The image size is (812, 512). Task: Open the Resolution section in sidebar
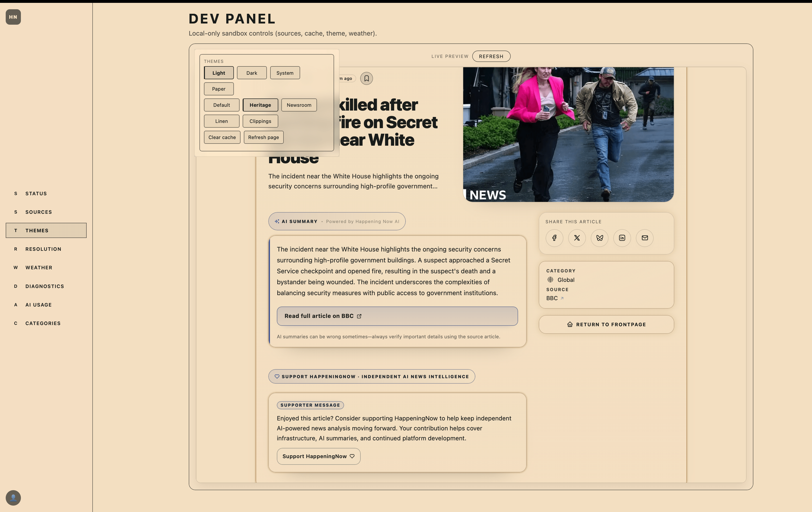tap(46, 249)
